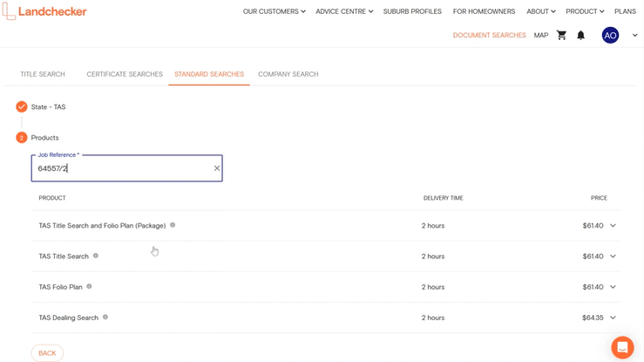Image resolution: width=644 pixels, height=362 pixels.
Task: Switch to Company Search tab
Action: coord(288,74)
